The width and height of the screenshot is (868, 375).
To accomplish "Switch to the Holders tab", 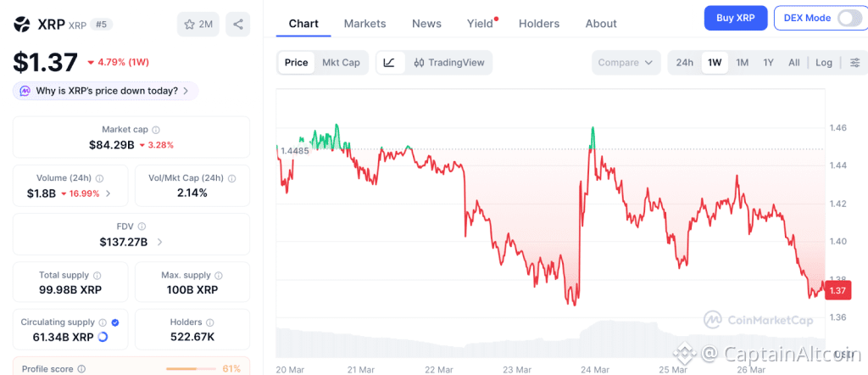I will (539, 24).
